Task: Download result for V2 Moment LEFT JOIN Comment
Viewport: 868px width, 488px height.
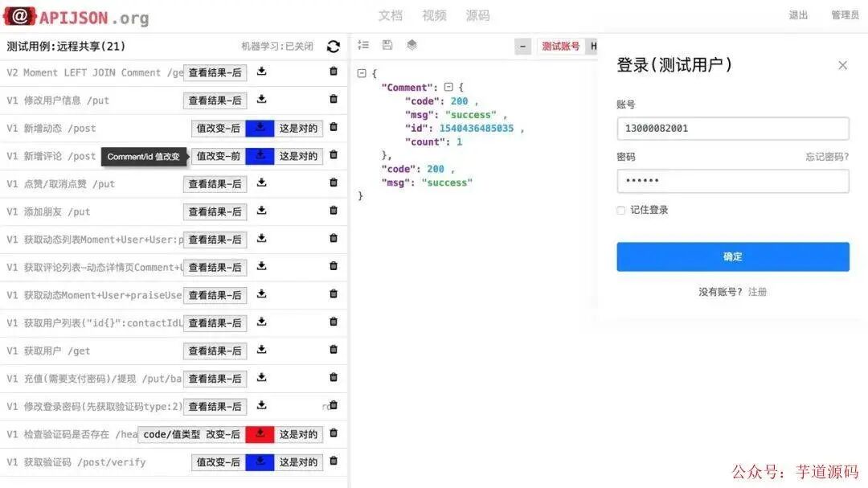Action: [262, 72]
